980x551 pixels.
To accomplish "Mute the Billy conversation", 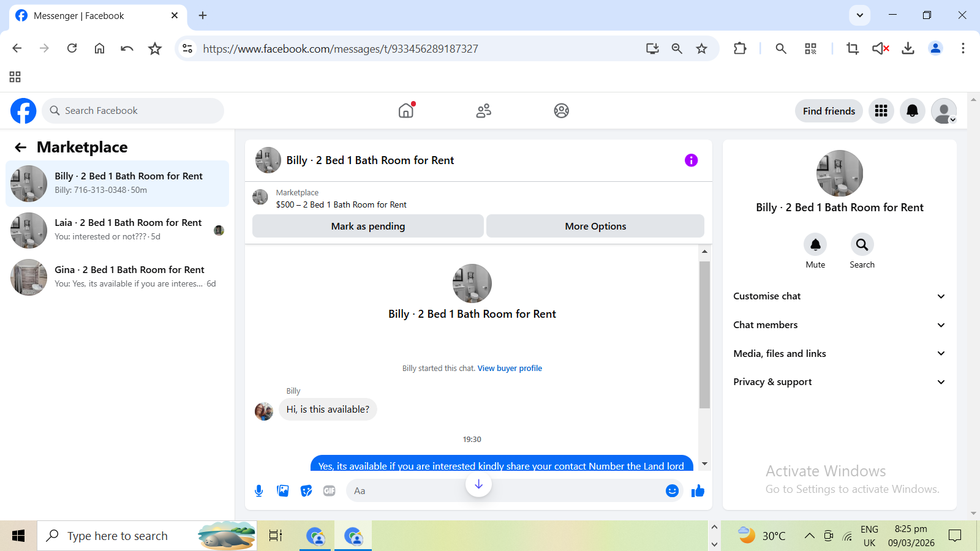I will pos(815,245).
